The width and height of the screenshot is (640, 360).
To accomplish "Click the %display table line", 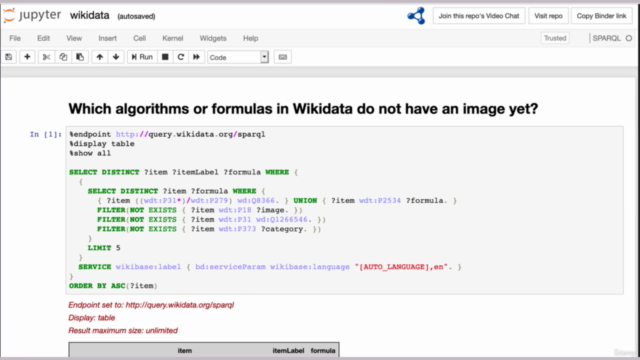I will click(x=102, y=144).
